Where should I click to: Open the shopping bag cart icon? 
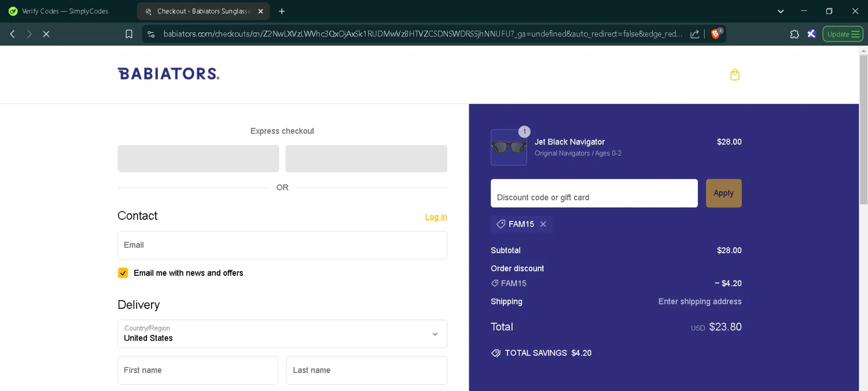735,75
